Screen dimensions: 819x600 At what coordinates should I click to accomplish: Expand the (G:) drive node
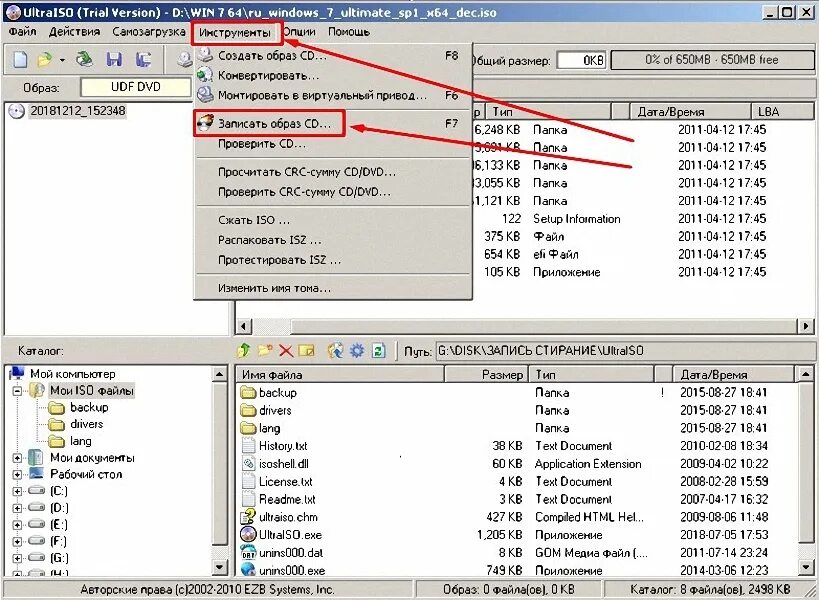(17, 558)
